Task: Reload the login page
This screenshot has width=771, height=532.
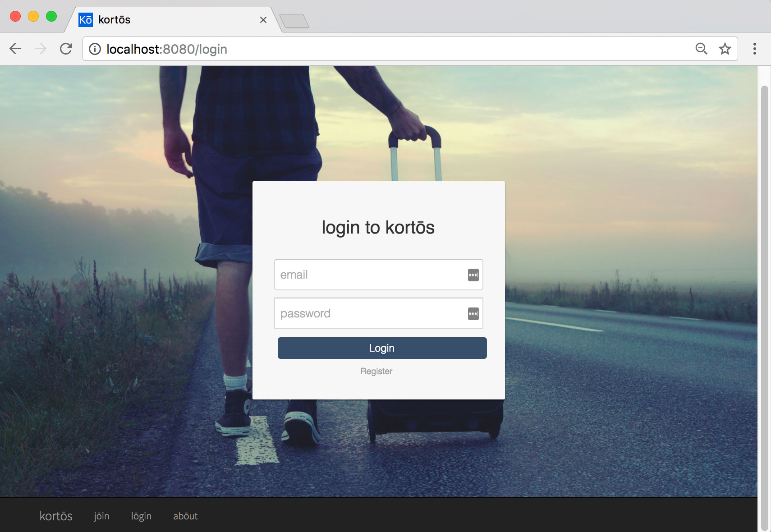Action: point(66,49)
